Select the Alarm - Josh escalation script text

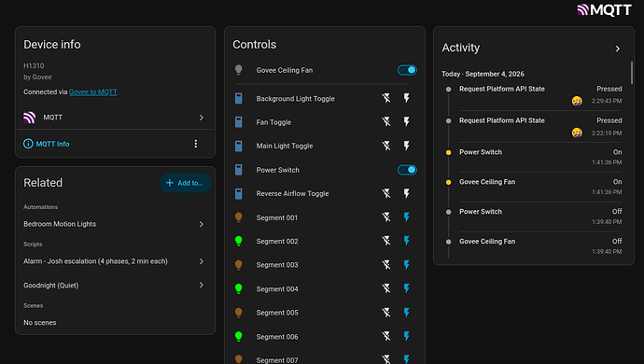pyautogui.click(x=95, y=261)
